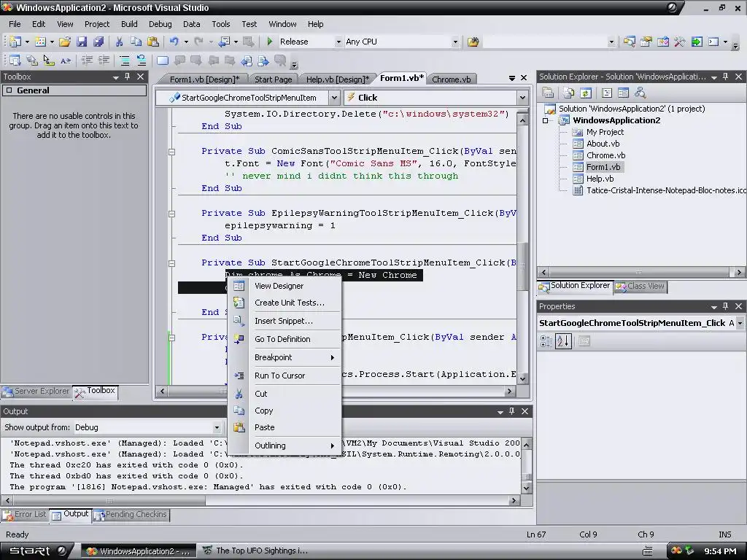Click the Find in Files binoculars-folder icon
747x560 pixels.
473,42
